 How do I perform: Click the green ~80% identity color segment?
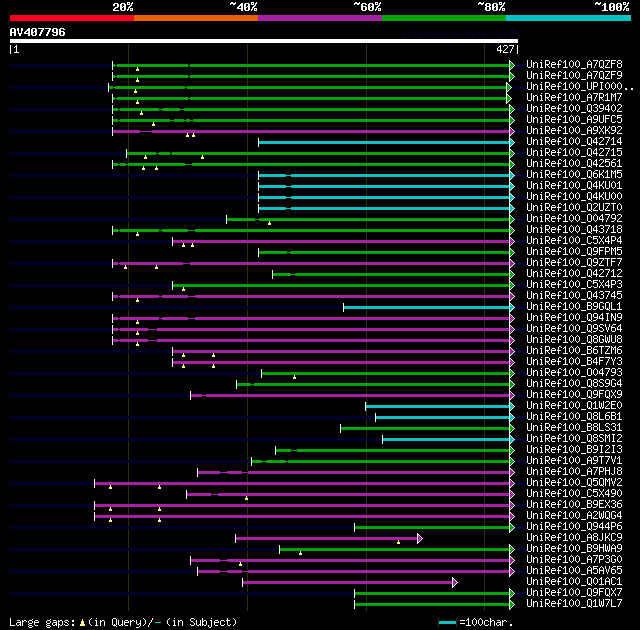tap(444, 18)
